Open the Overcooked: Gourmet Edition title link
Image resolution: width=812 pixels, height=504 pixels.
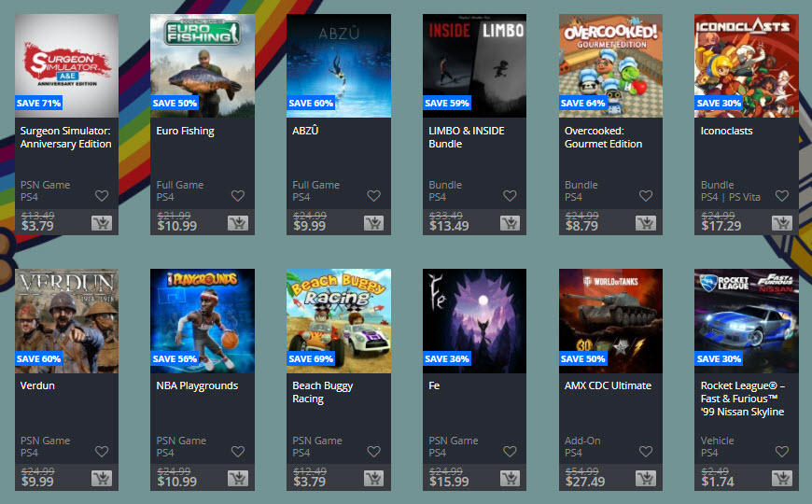[x=603, y=137]
